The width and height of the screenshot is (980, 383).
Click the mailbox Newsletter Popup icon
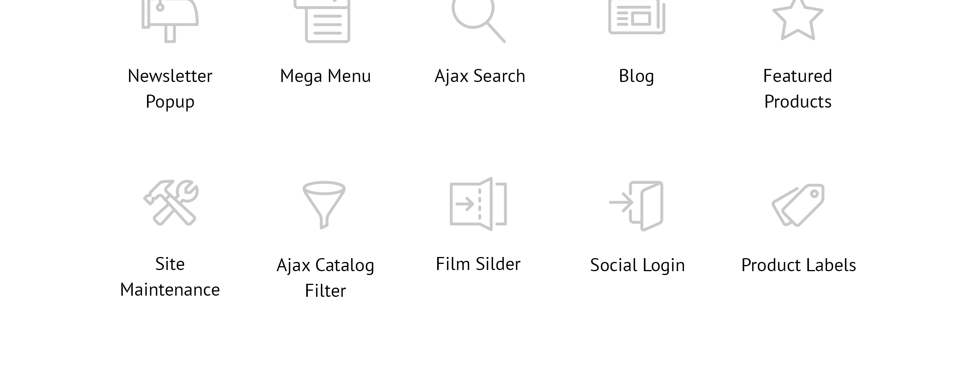click(x=170, y=21)
